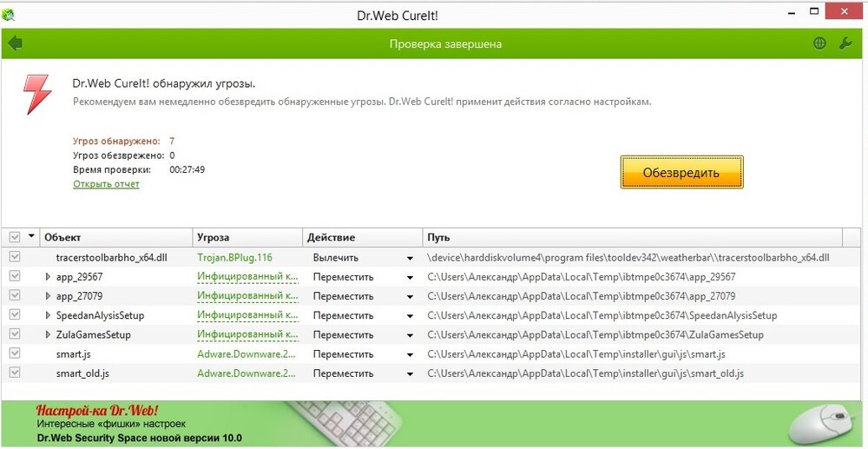Select the tracerstoolbarbho_x64.dll object name

(x=111, y=257)
